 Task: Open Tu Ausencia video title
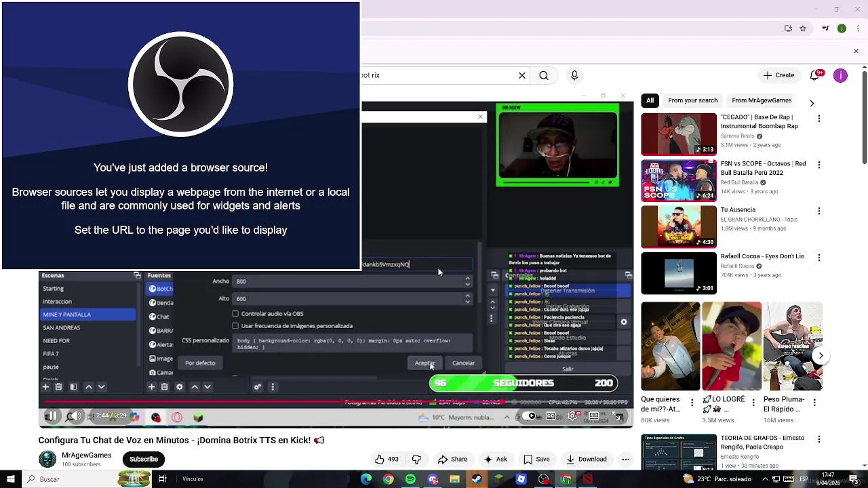[738, 210]
